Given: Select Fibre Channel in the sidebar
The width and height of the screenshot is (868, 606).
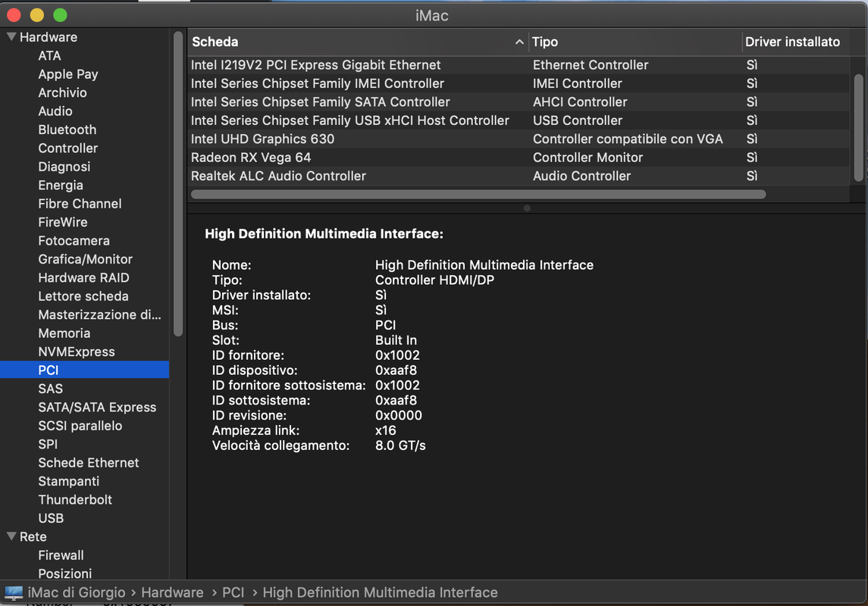Looking at the screenshot, I should point(80,204).
